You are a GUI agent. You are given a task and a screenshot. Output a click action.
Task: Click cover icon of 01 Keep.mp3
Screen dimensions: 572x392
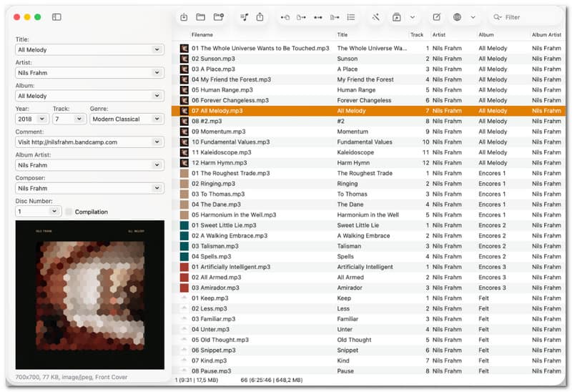click(x=184, y=298)
